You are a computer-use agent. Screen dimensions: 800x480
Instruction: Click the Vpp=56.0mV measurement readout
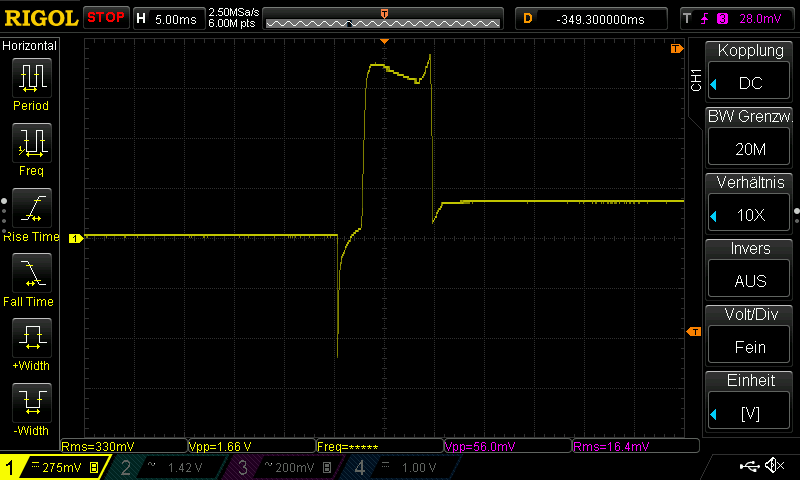pyautogui.click(x=508, y=446)
